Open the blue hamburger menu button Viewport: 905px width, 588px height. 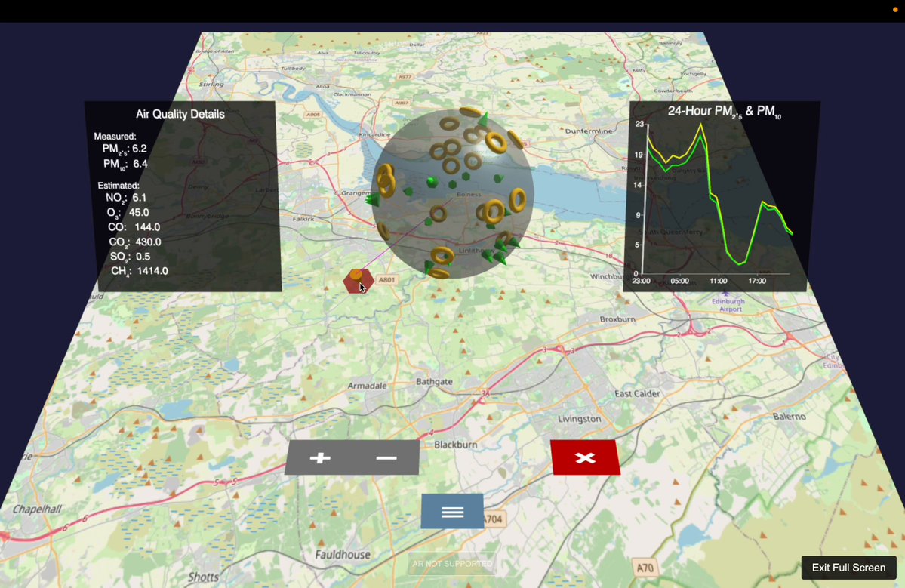452,511
